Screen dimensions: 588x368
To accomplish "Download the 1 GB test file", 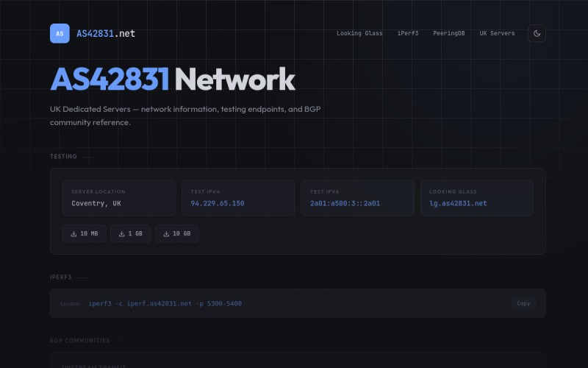I will coord(131,233).
